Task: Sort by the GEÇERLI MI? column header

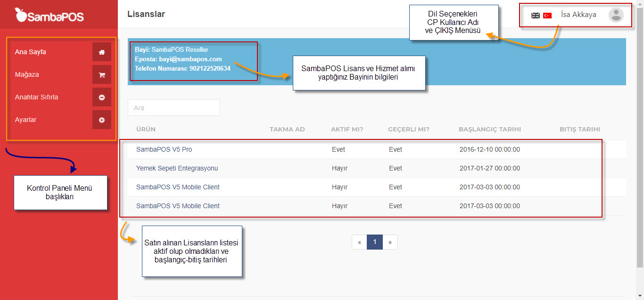Action: point(409,130)
